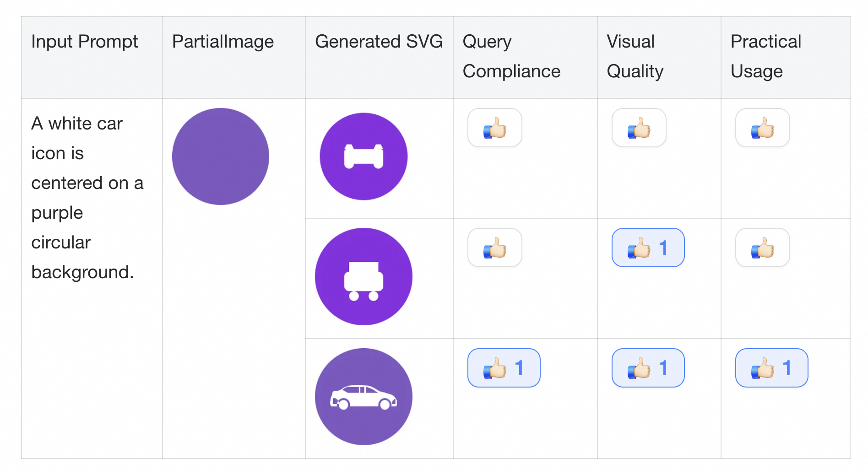Screen dimensions: 868x474
Task: Click thumbs-up for first row Practical Usage
Action: click(x=762, y=128)
